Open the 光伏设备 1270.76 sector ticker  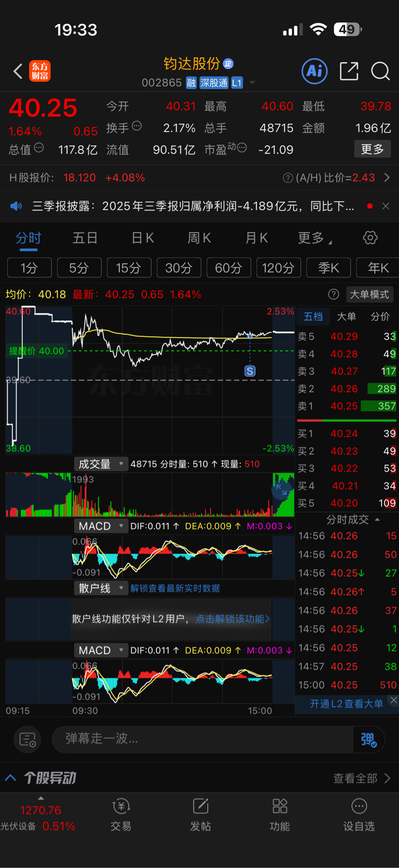[39, 818]
